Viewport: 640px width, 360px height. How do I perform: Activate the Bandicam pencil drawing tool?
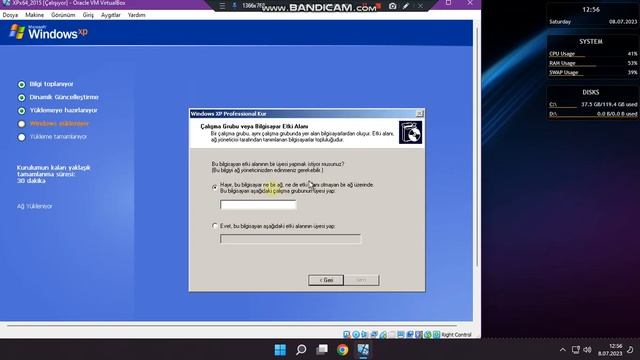pos(406,6)
